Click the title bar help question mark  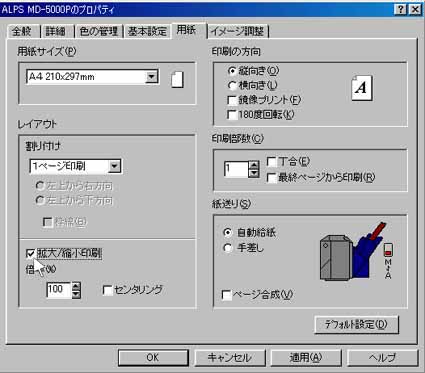click(401, 9)
